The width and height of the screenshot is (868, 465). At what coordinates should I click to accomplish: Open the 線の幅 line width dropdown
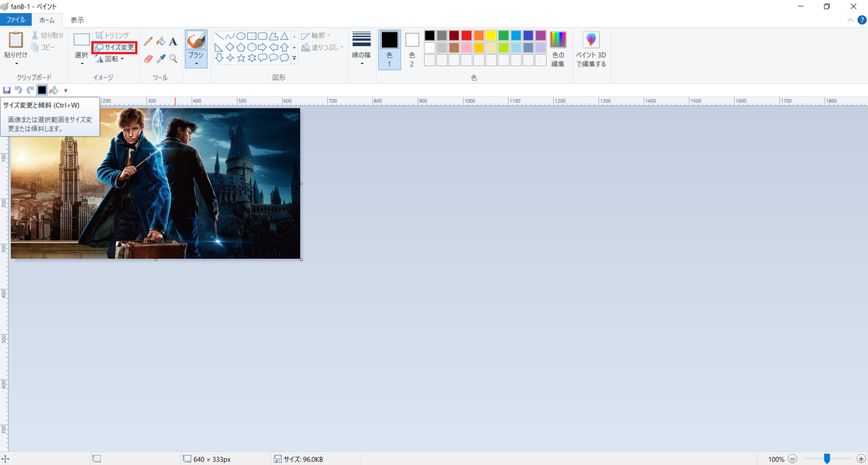[361, 50]
